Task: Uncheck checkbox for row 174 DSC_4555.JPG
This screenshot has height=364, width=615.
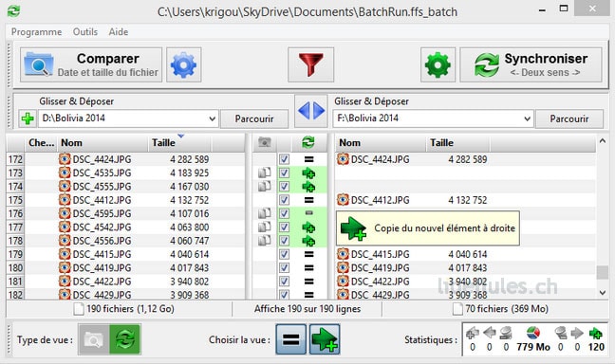Action: (x=284, y=187)
